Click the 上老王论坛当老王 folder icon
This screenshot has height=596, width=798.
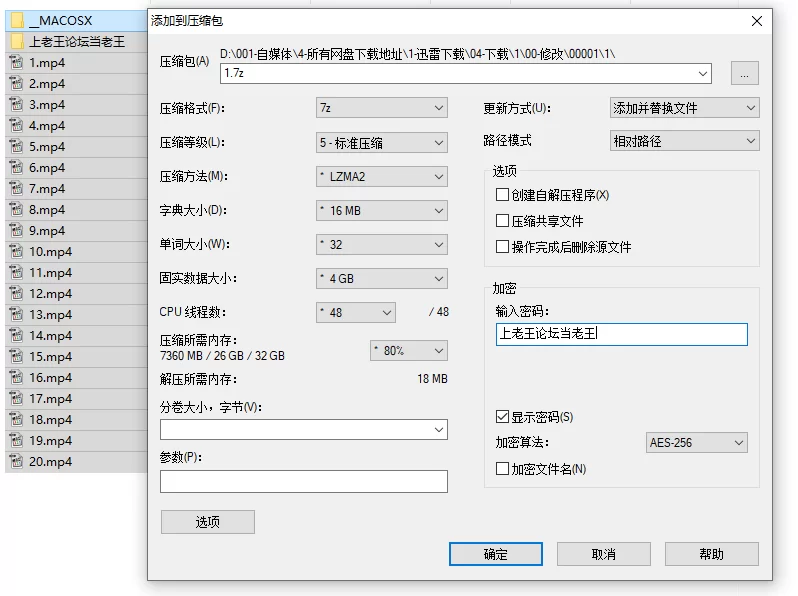pos(17,41)
